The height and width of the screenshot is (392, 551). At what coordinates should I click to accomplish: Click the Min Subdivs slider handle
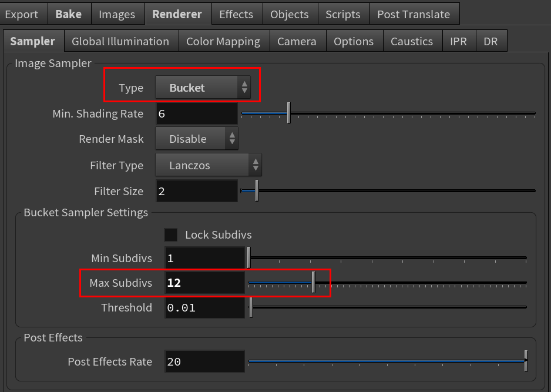pos(249,257)
